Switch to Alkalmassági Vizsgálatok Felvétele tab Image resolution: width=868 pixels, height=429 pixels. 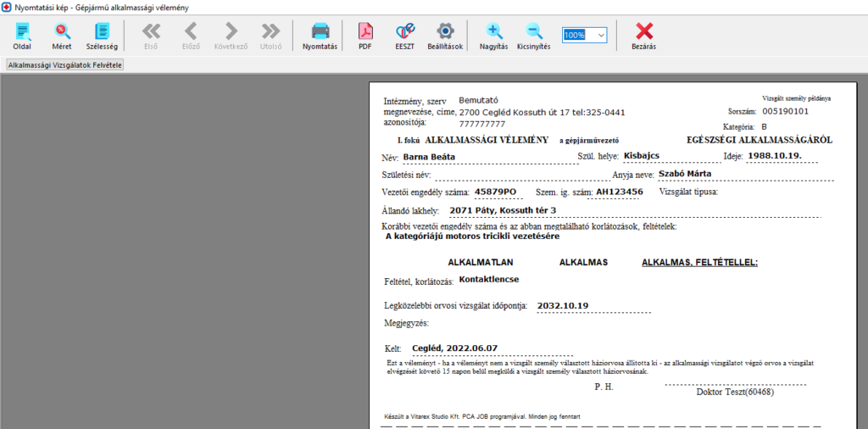coord(64,64)
